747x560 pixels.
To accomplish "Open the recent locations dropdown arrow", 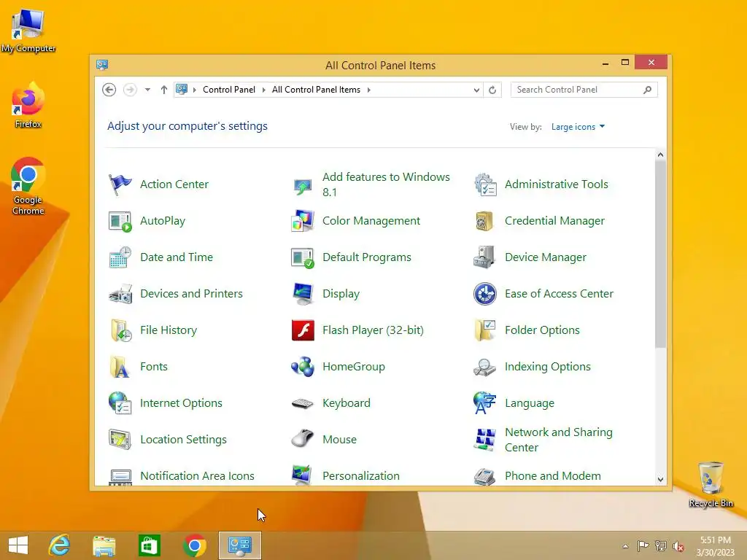I will [147, 90].
